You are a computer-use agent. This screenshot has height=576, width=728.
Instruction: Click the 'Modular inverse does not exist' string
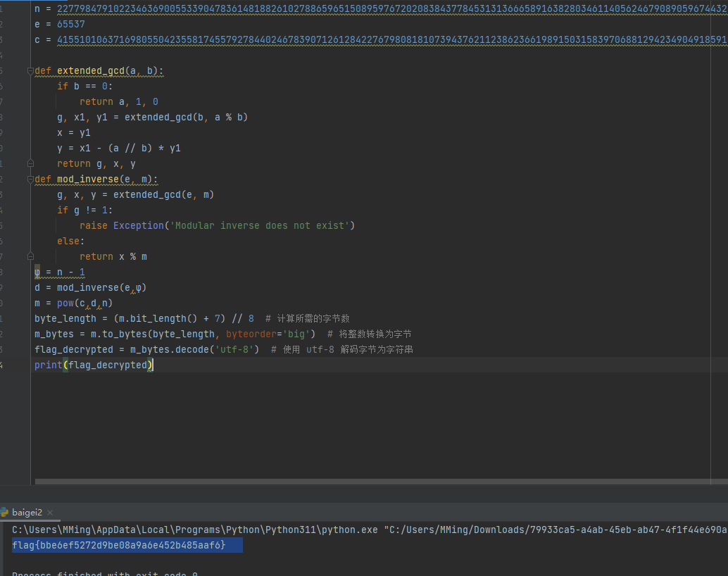[x=261, y=226]
